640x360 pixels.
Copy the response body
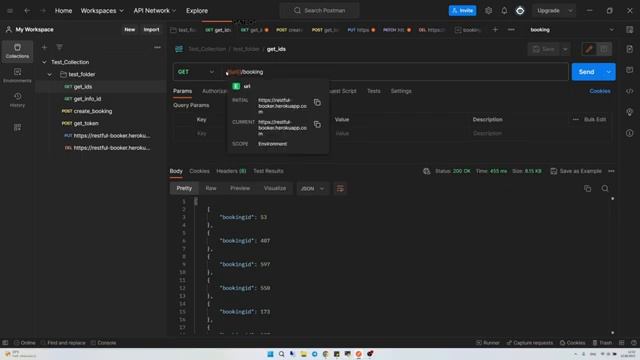click(587, 188)
